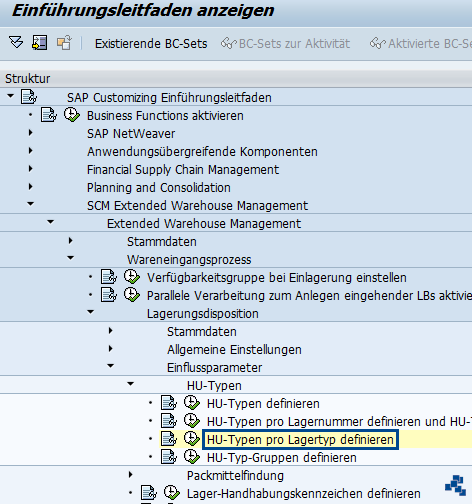Select HU-Typen definieren tree entry
This screenshot has width=472, height=504.
pos(263,404)
